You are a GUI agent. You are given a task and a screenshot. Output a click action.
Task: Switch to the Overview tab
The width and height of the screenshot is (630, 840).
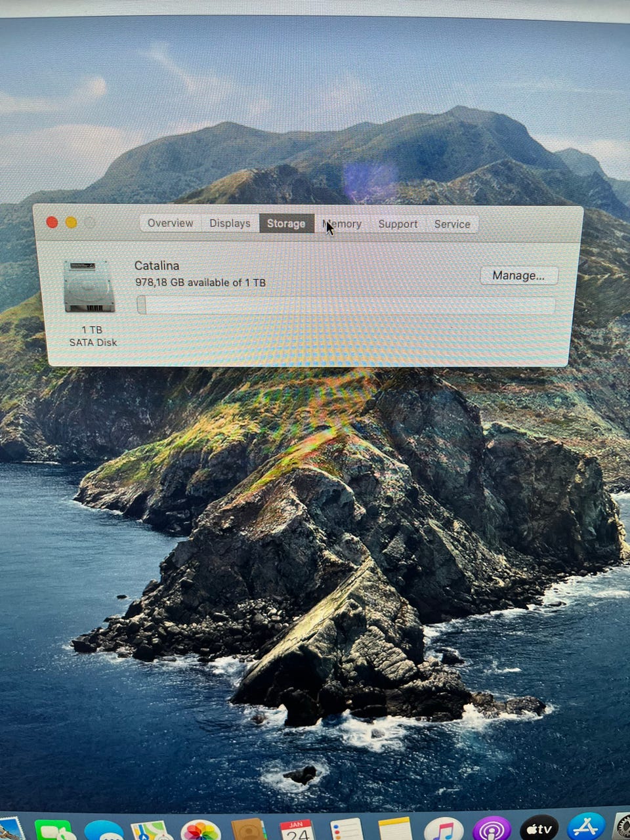(171, 223)
